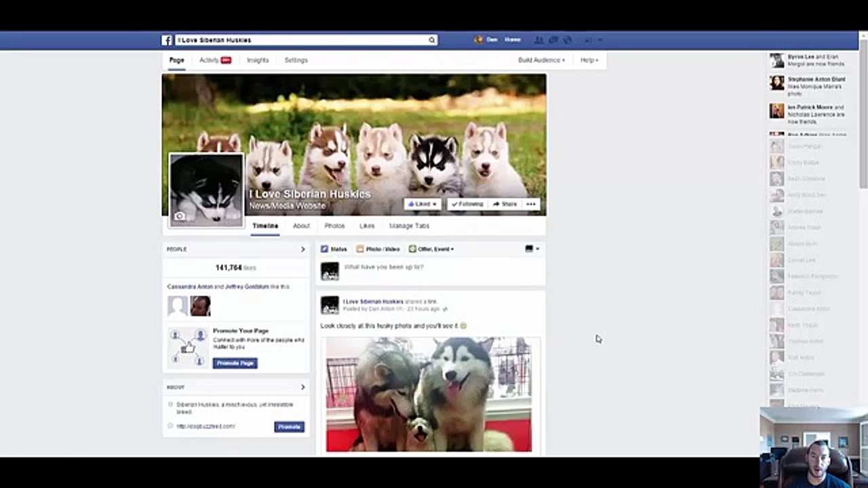This screenshot has height=488, width=868.
Task: Click the 141,764 likes count
Action: [235, 268]
